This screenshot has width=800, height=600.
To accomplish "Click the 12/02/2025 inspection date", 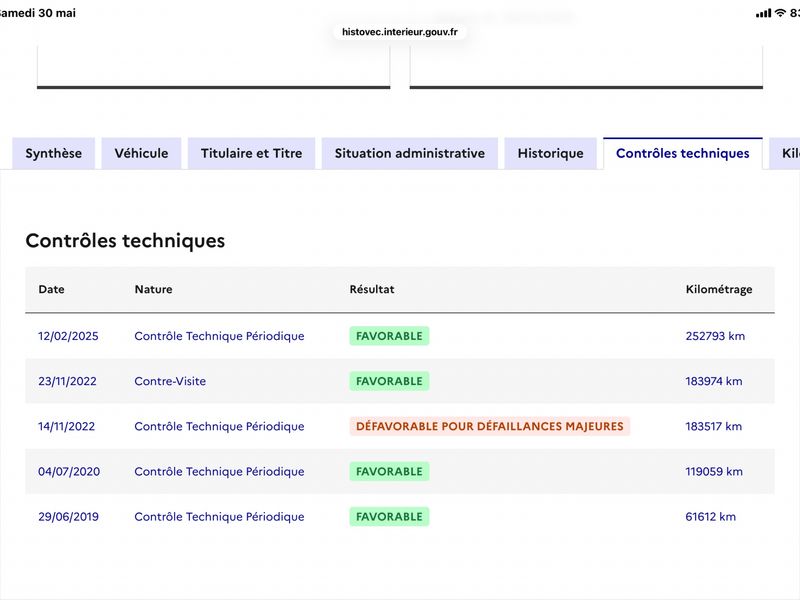I will 68,336.
